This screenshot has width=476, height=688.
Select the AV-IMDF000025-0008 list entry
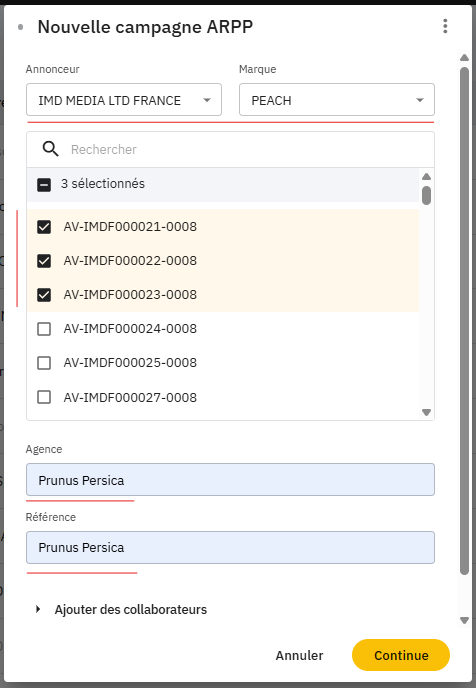223,363
